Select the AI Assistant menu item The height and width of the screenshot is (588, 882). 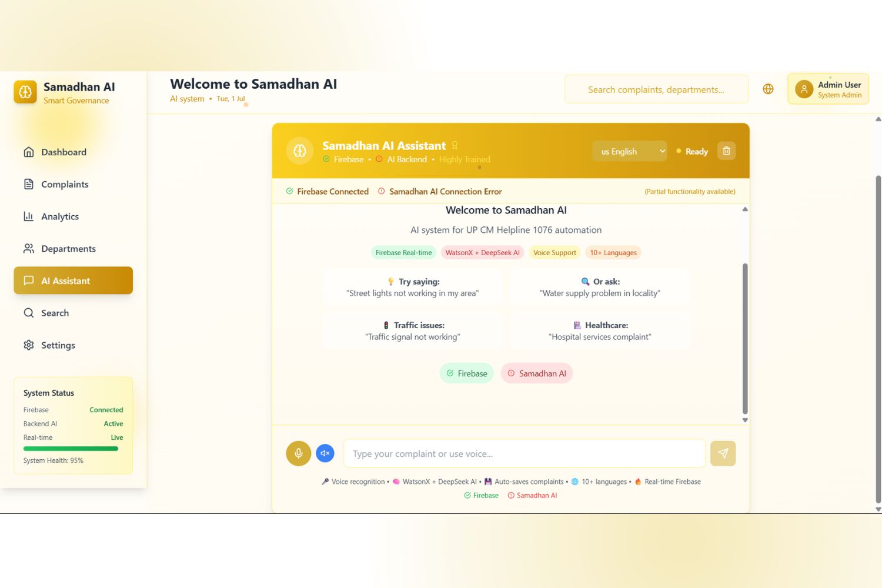(73, 280)
